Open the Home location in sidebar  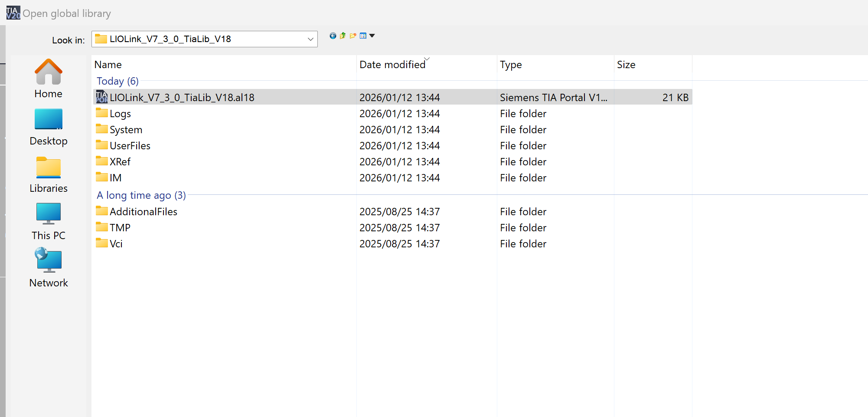tap(49, 79)
